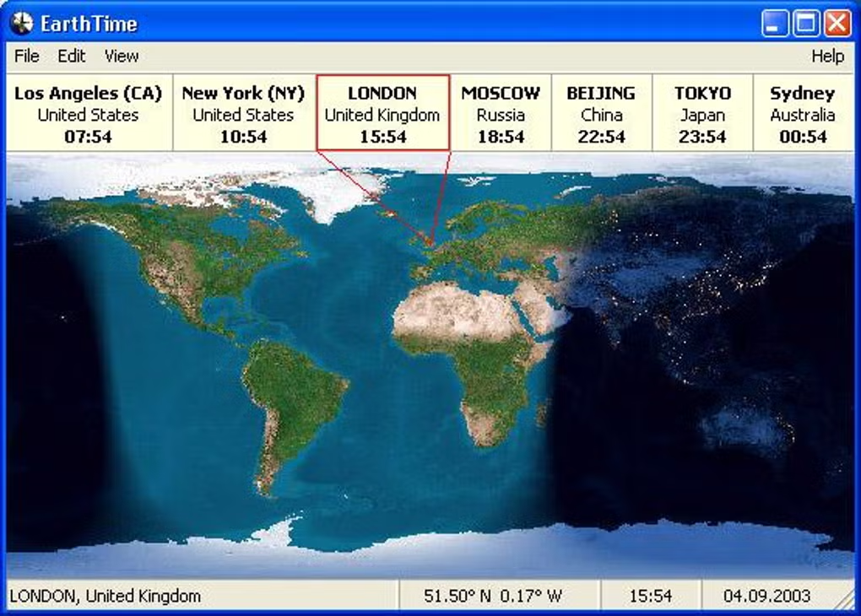
Task: Click the status bar time 15:54
Action: click(650, 596)
